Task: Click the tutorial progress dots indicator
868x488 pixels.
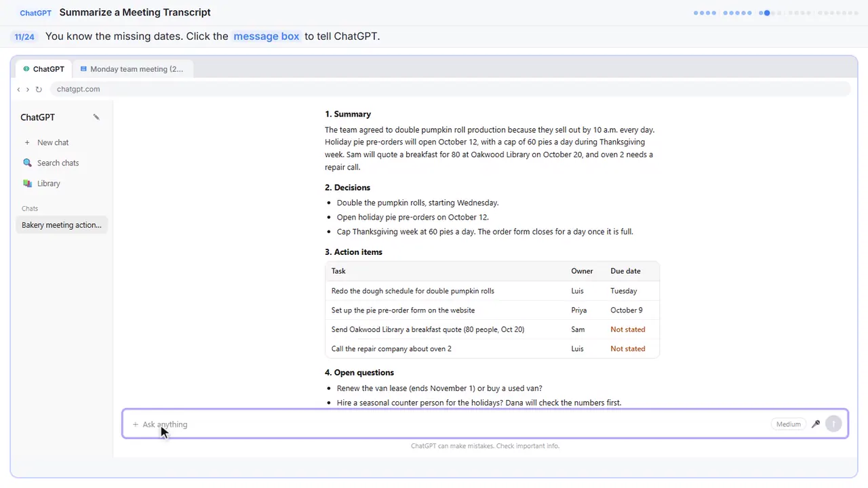Action: [x=776, y=12]
